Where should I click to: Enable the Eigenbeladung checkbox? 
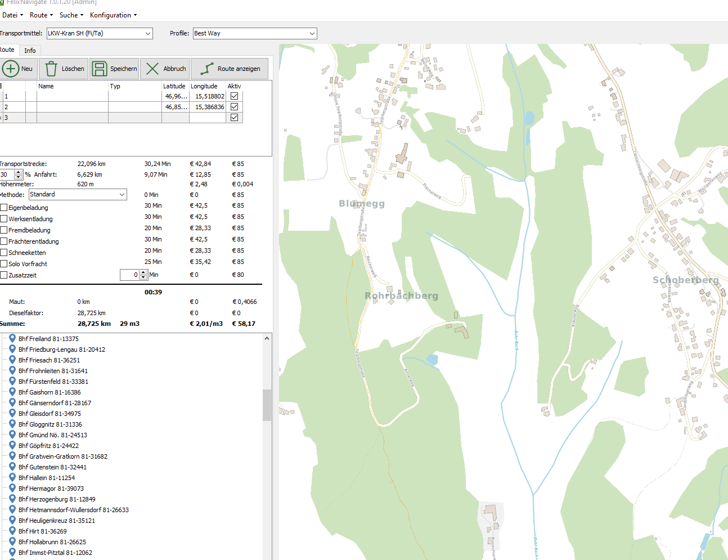pyautogui.click(x=4, y=208)
